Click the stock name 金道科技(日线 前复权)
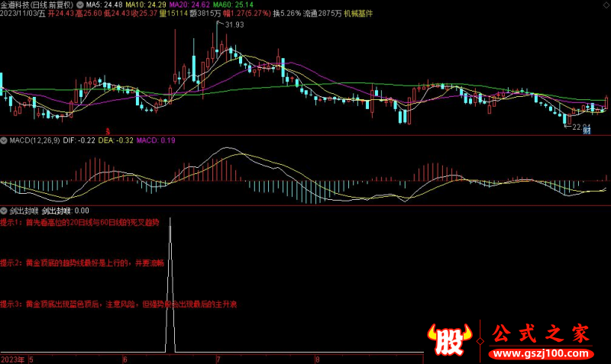 [37, 5]
